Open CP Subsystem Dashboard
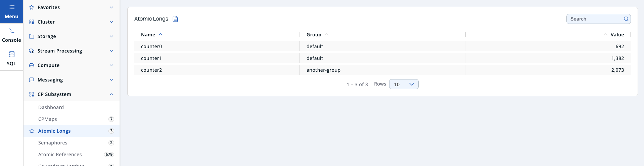The height and width of the screenshot is (166, 644). 51,107
